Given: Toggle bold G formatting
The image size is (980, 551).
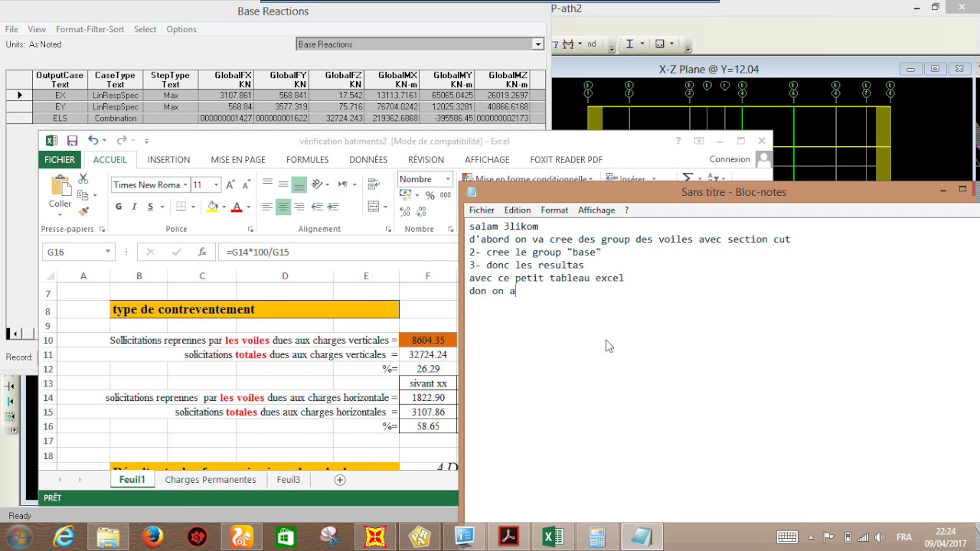Looking at the screenshot, I should [x=119, y=207].
